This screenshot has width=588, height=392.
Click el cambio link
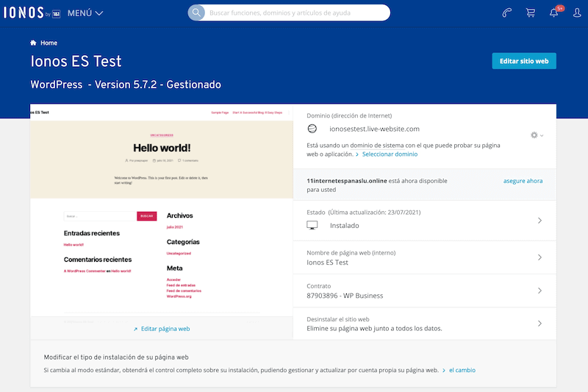462,370
